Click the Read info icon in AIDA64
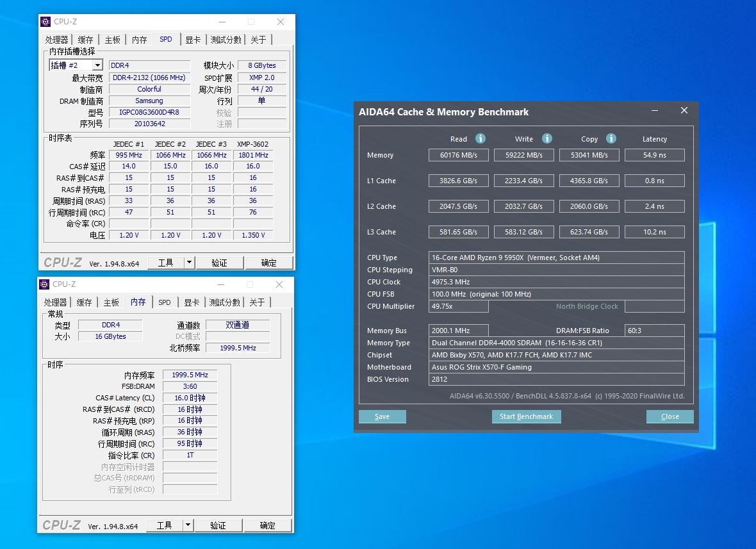 point(481,139)
